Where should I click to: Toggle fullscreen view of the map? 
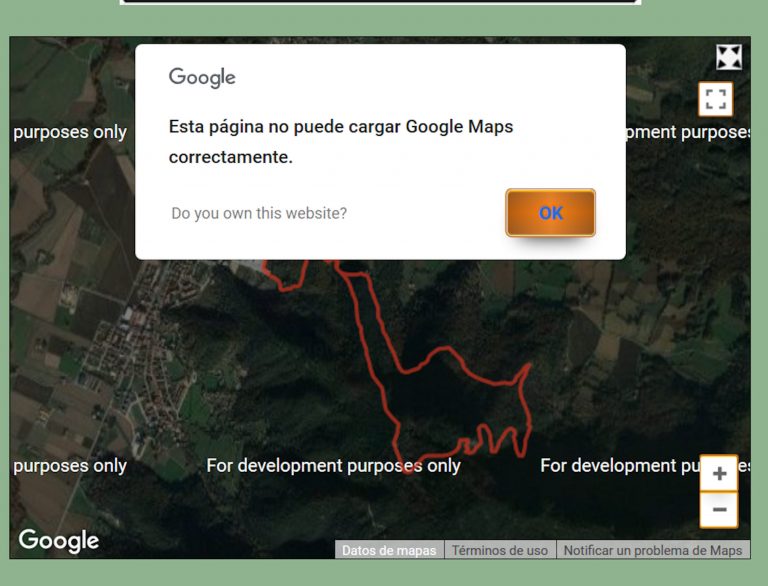pyautogui.click(x=716, y=99)
